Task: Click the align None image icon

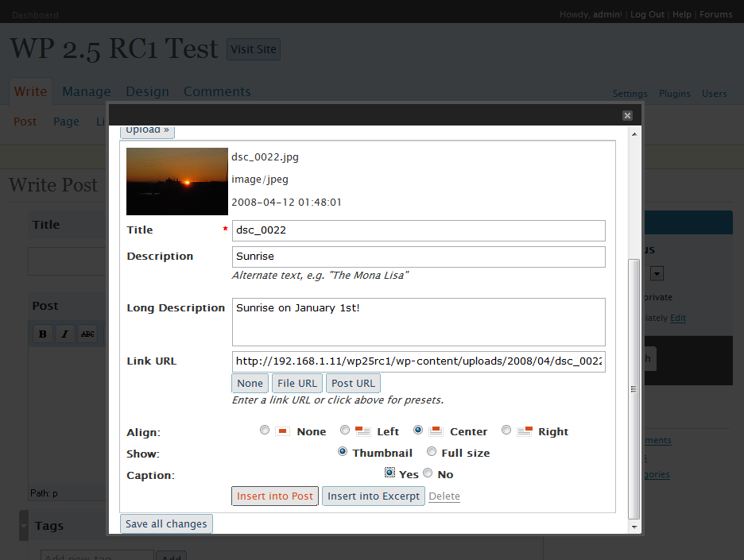Action: pyautogui.click(x=283, y=431)
